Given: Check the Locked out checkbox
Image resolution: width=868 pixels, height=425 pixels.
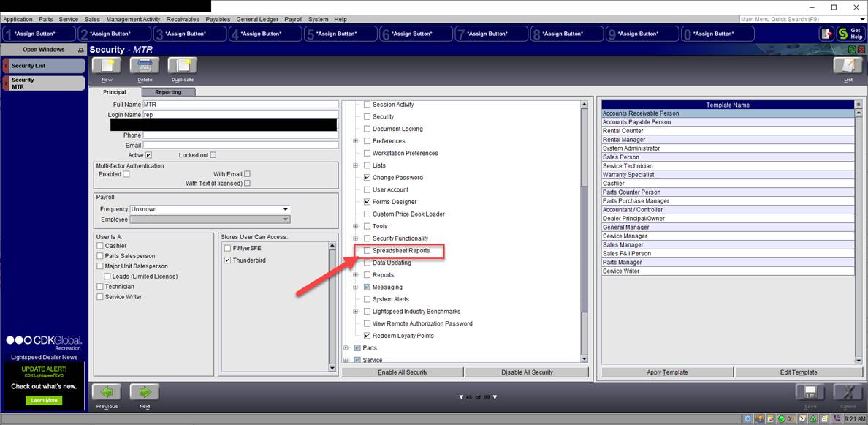Looking at the screenshot, I should (x=213, y=155).
